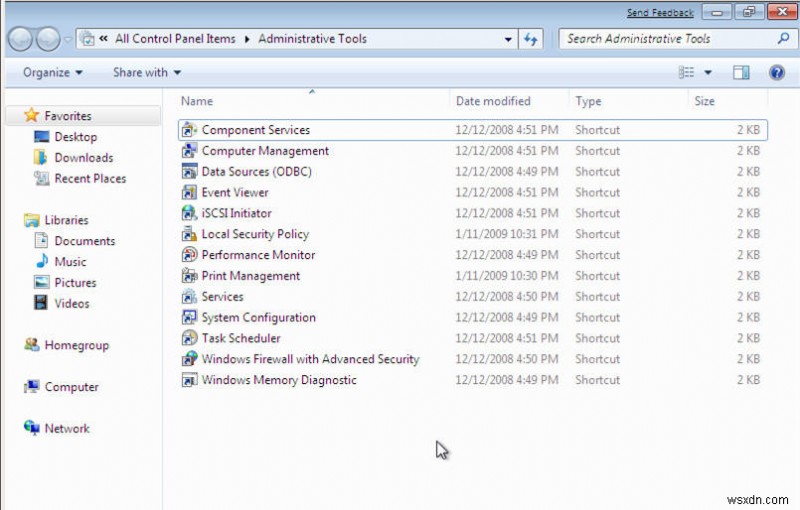Viewport: 800px width, 510px height.
Task: Click the Homegroup icon
Action: pyautogui.click(x=32, y=345)
